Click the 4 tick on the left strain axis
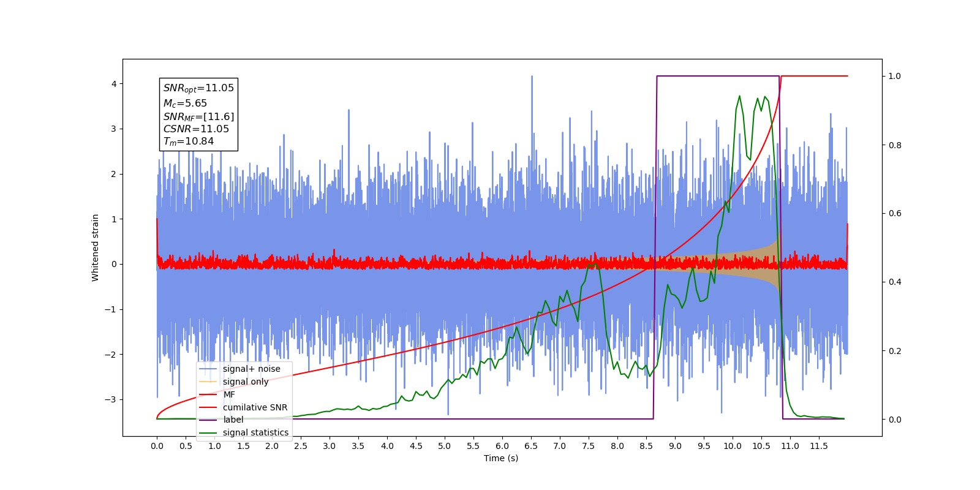 pos(114,84)
